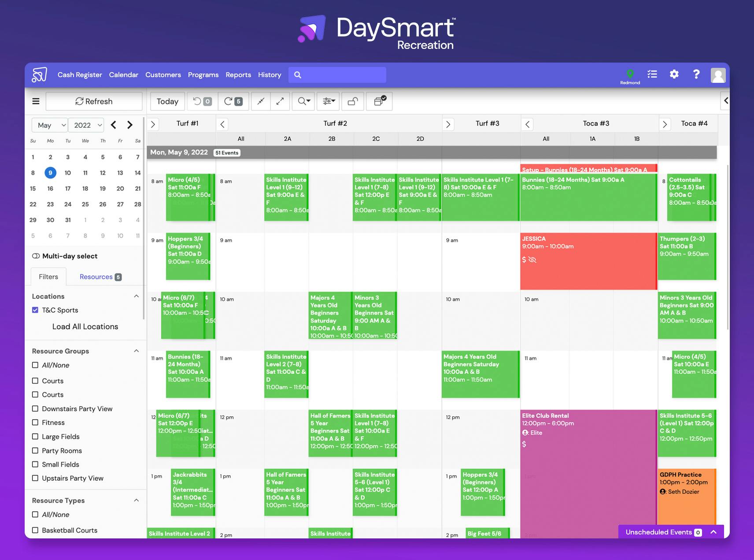Image resolution: width=754 pixels, height=560 pixels.
Task: Switch to the Resources tab
Action: point(96,276)
